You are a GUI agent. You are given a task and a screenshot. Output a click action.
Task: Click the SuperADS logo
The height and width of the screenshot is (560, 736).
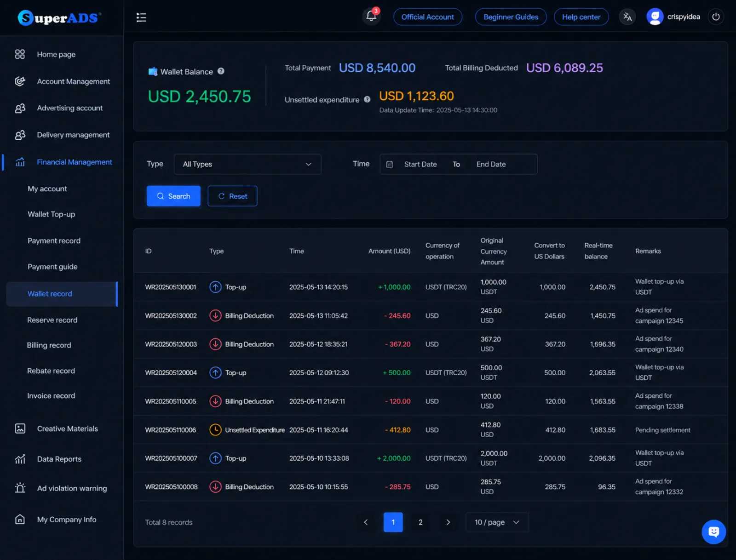tap(59, 18)
